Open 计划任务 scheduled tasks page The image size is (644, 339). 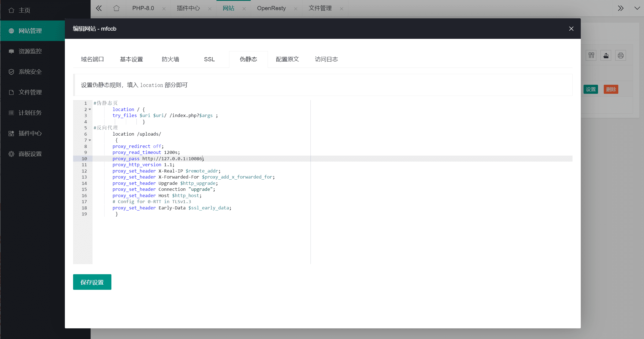tap(30, 113)
